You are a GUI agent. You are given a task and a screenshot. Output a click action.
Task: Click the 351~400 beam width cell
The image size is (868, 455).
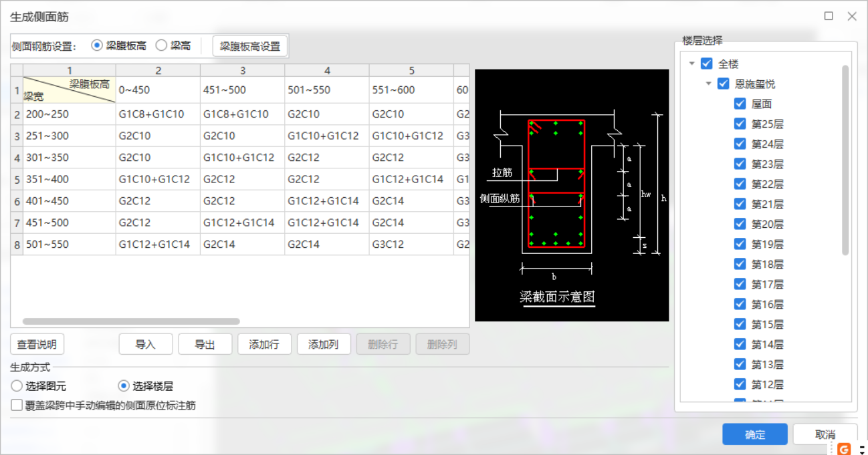coord(70,179)
